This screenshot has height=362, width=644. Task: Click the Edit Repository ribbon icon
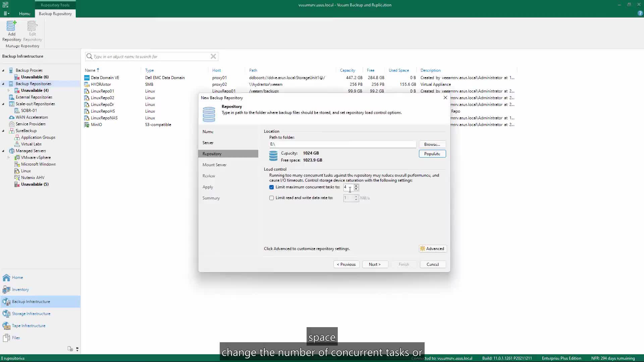pyautogui.click(x=32, y=26)
